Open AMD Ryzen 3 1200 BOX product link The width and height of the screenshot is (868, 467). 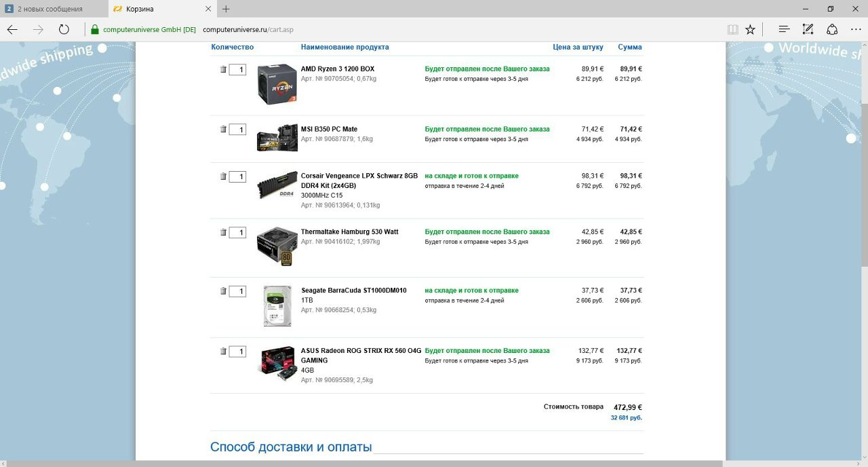337,69
